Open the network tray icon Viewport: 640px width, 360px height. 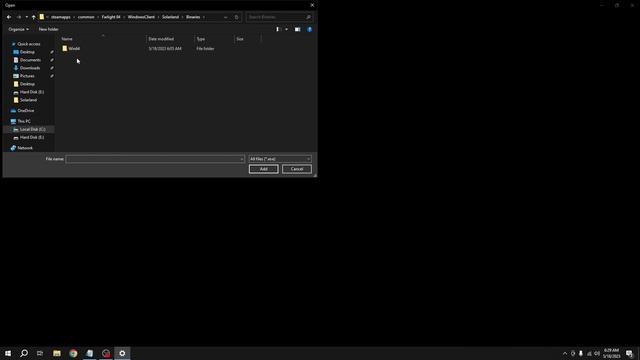tap(589, 353)
